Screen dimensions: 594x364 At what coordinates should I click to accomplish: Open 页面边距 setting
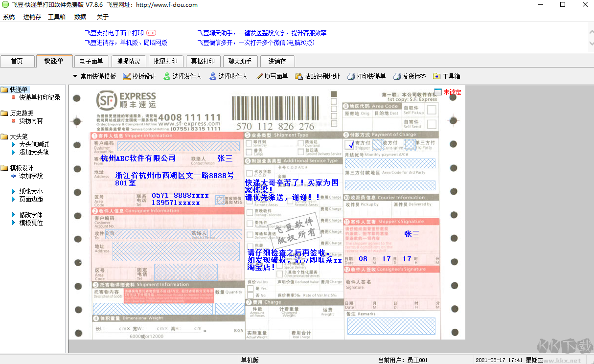(x=31, y=199)
